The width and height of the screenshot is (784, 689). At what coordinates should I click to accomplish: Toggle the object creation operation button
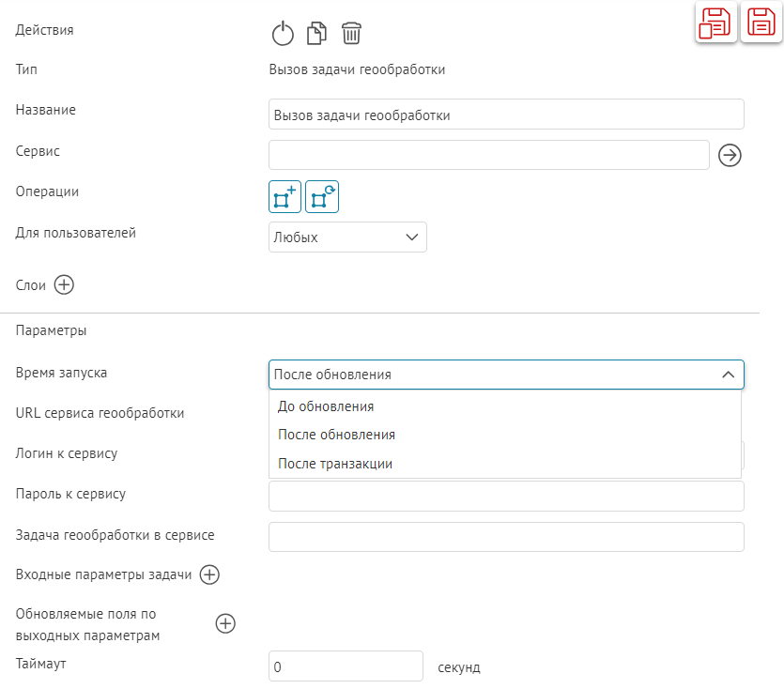coord(284,198)
